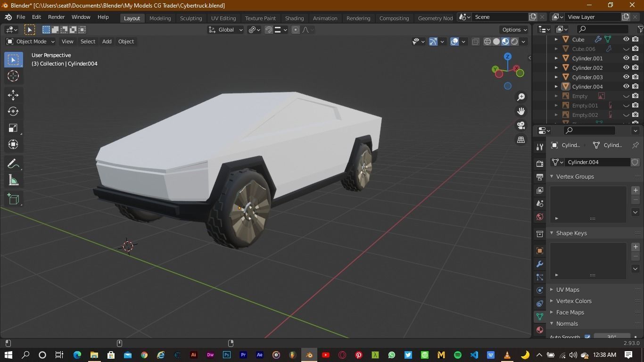The image size is (644, 362).
Task: Open the Global transform orientation dropdown
Action: pos(226,30)
